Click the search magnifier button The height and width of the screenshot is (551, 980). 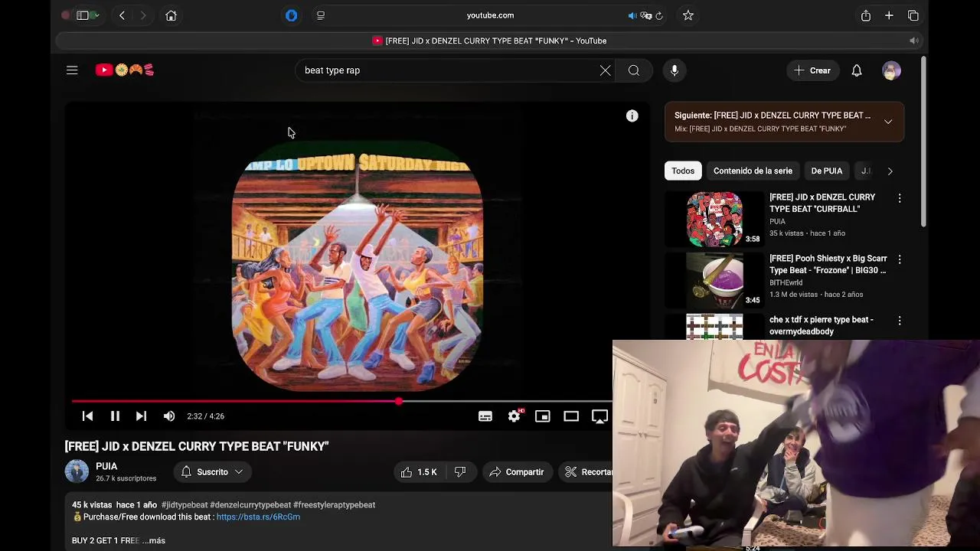[x=634, y=70]
